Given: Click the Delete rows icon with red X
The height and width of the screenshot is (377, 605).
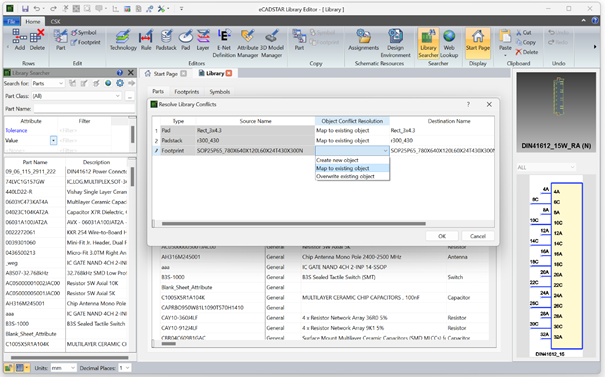Looking at the screenshot, I should (37, 40).
